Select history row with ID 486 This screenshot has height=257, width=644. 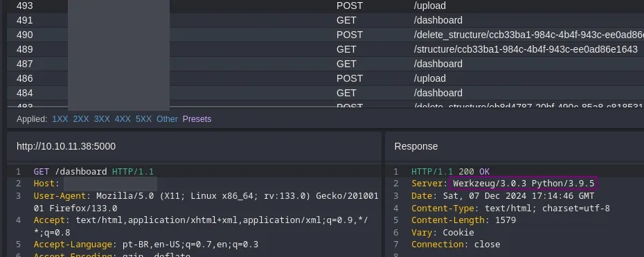pyautogui.click(x=325, y=78)
